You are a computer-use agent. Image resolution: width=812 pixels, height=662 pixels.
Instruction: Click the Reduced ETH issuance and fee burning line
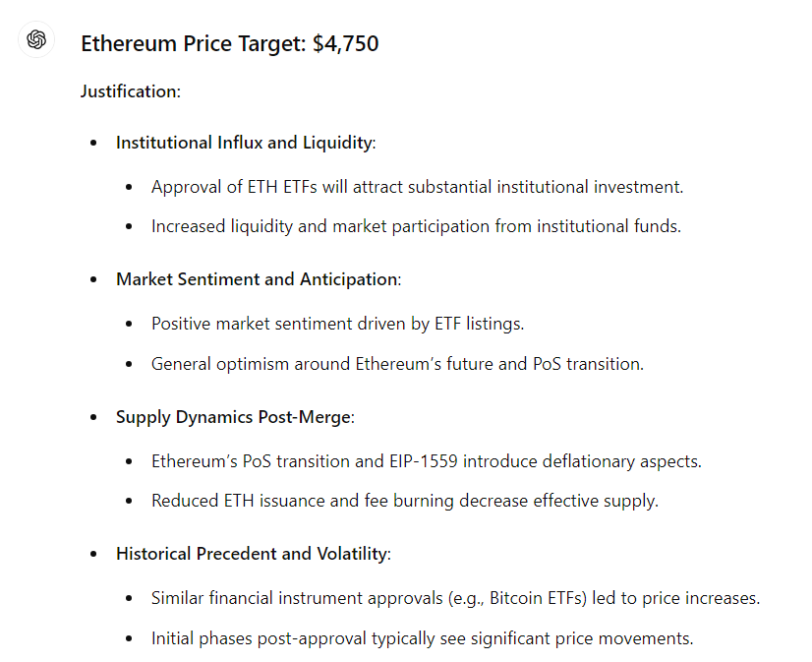(x=404, y=501)
